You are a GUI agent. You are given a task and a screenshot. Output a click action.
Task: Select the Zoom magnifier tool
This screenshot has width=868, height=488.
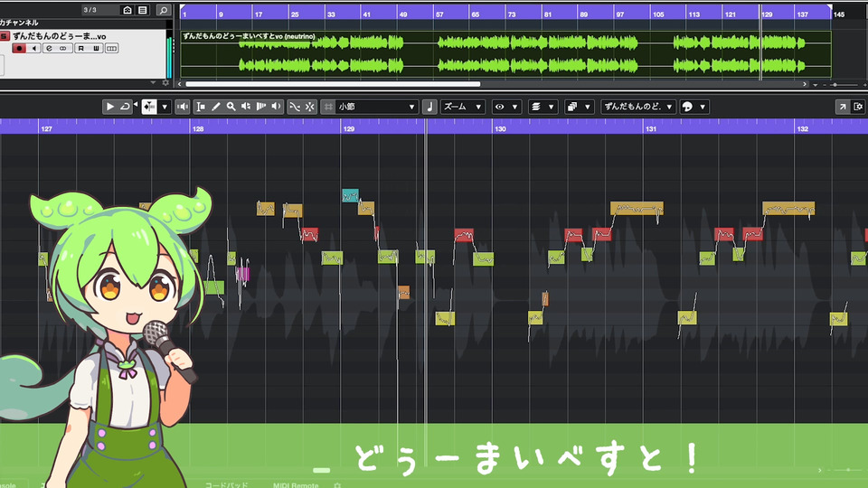pyautogui.click(x=231, y=107)
